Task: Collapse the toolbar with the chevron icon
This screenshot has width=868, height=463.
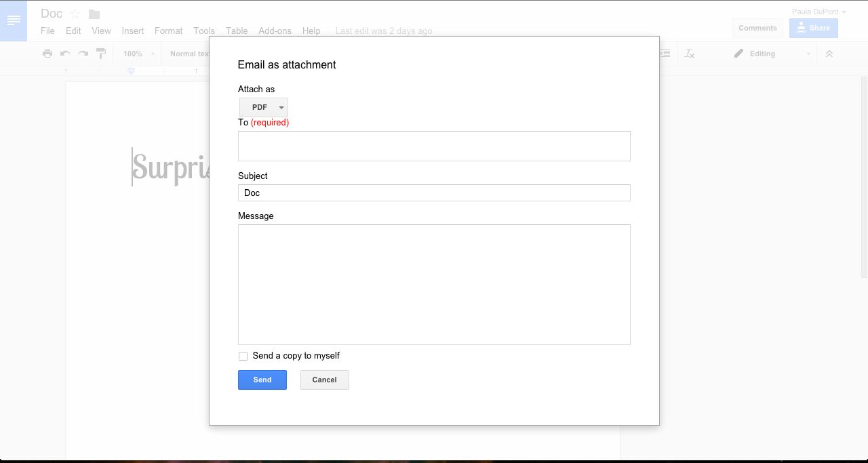Action: pyautogui.click(x=829, y=54)
